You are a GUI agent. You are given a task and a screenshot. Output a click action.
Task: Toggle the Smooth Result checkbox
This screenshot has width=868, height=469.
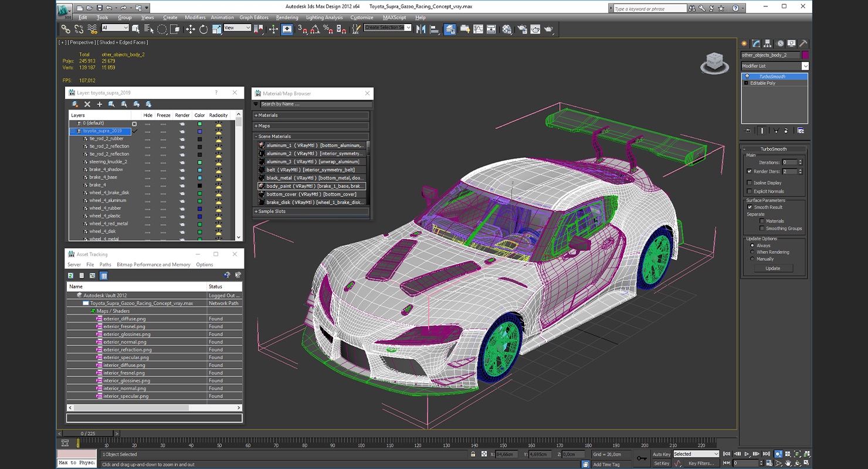(x=750, y=207)
